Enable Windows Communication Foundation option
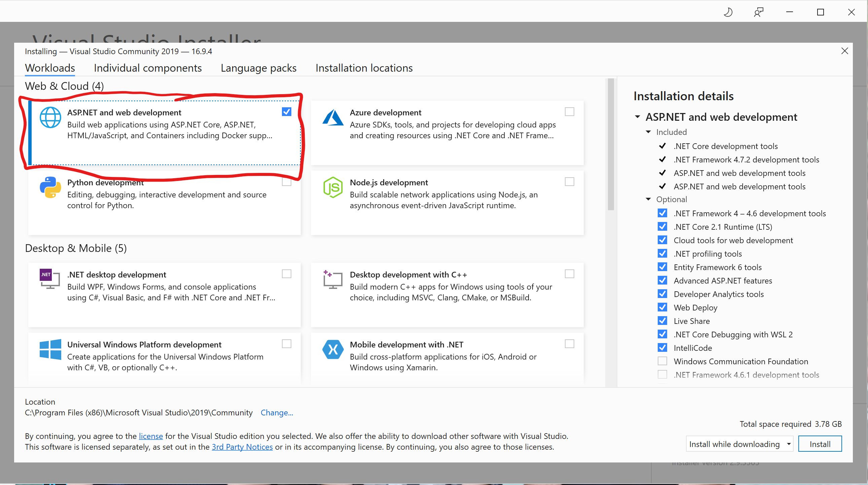The image size is (868, 485). point(662,361)
